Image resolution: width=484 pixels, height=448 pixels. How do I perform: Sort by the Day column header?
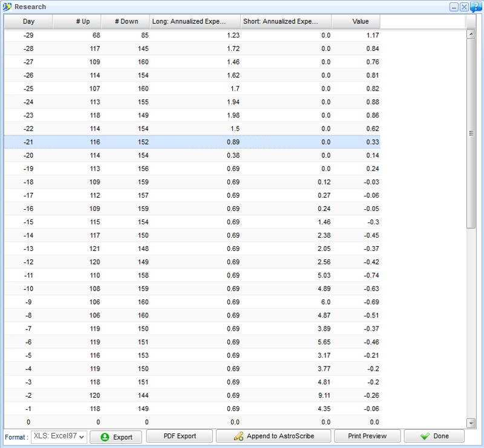point(28,22)
